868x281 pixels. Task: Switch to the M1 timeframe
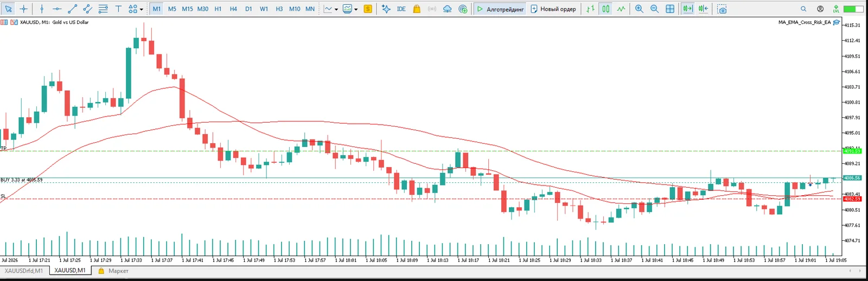157,9
